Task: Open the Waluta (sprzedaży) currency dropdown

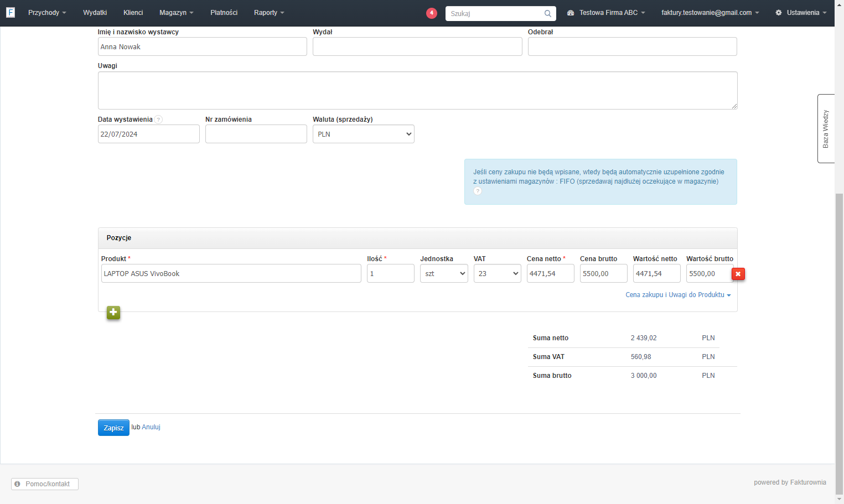Action: pos(364,134)
